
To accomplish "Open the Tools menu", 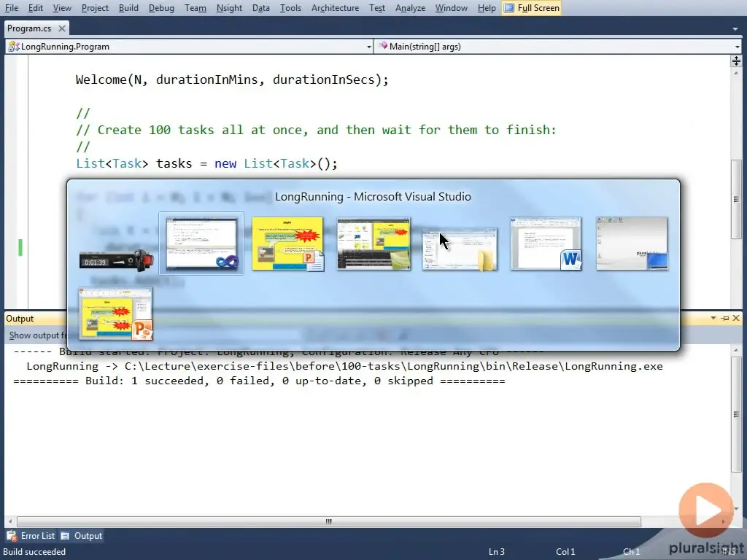I will (x=290, y=8).
